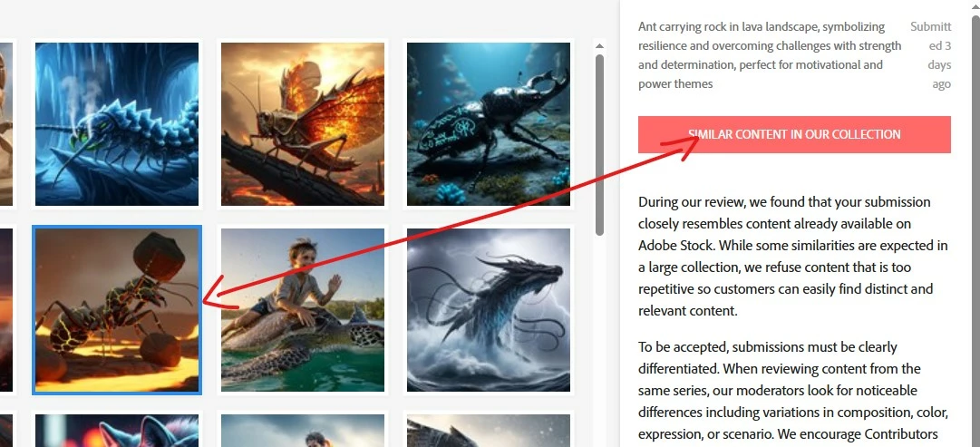Open the glowing stag beetle thumbnail
Image resolution: width=980 pixels, height=447 pixels.
click(488, 124)
